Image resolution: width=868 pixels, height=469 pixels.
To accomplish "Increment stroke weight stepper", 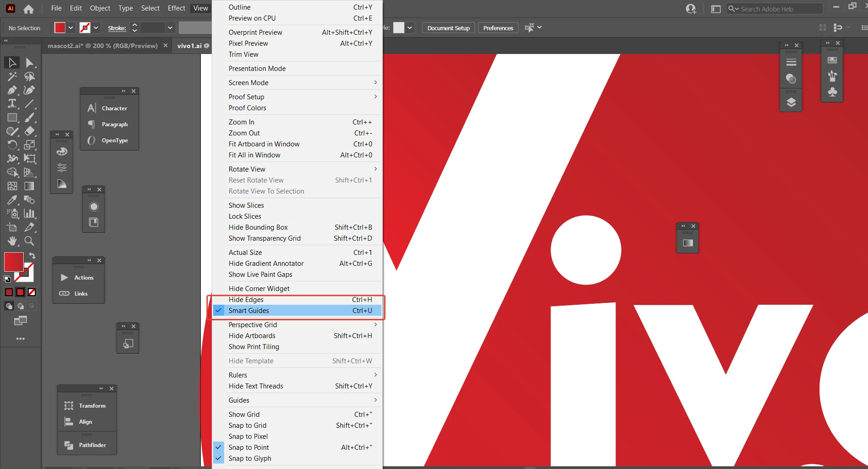I will pyautogui.click(x=134, y=25).
